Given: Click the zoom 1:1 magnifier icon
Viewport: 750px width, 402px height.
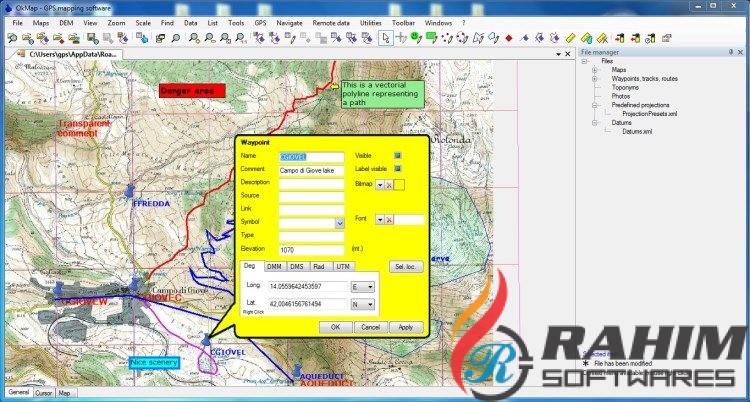Looking at the screenshot, I should click(x=241, y=38).
